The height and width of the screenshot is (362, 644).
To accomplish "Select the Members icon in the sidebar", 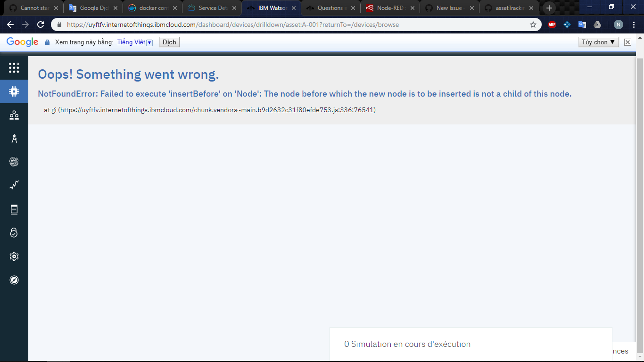I will click(14, 115).
